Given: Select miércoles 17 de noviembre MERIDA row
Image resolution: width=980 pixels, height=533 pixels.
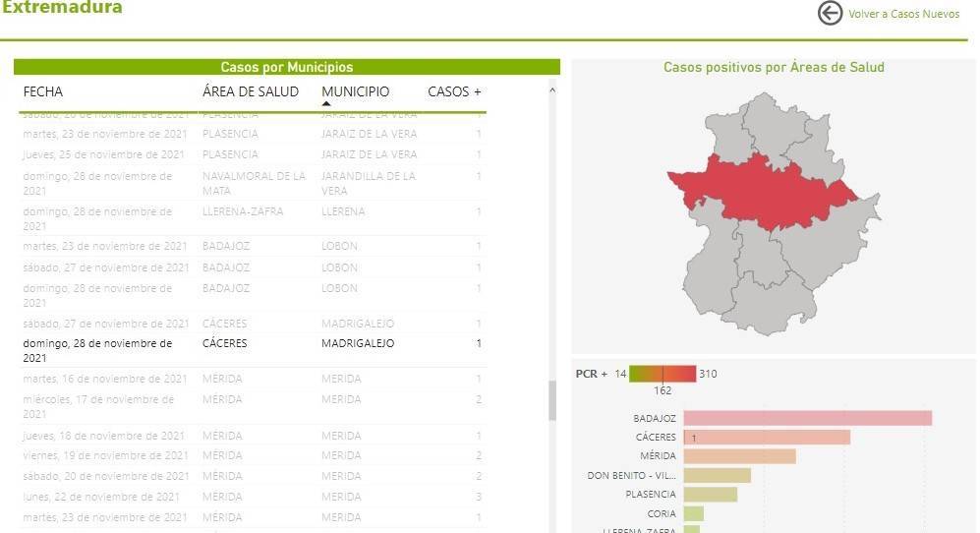Looking at the screenshot, I should coord(253,406).
